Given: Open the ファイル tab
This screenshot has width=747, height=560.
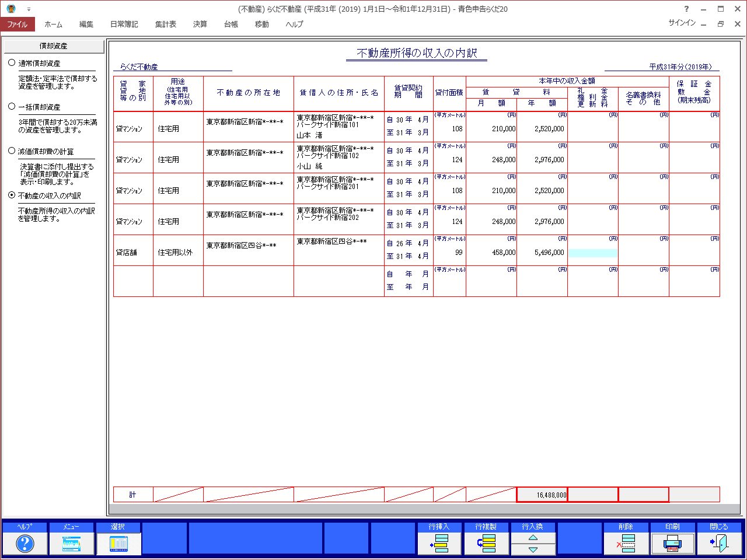Looking at the screenshot, I should (18, 24).
